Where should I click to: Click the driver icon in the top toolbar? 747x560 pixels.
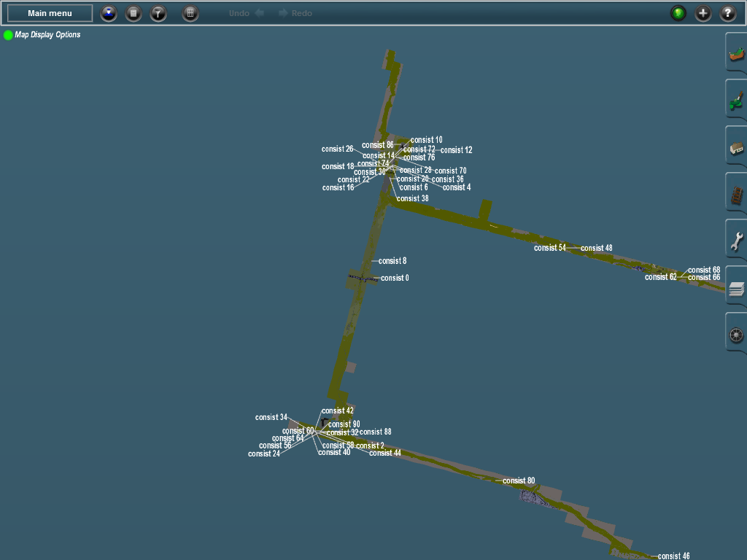[x=109, y=13]
